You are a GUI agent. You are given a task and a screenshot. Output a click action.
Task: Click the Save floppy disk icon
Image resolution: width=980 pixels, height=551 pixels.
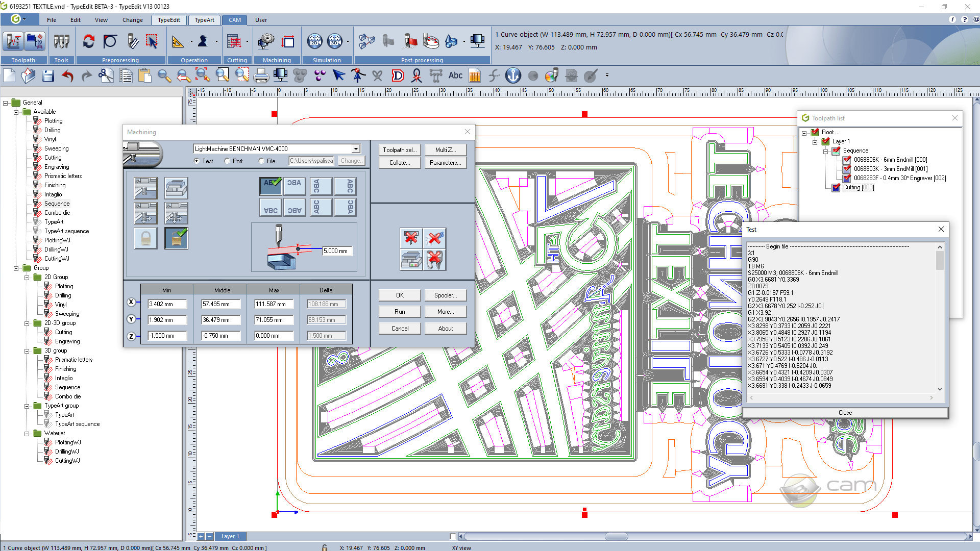48,76
